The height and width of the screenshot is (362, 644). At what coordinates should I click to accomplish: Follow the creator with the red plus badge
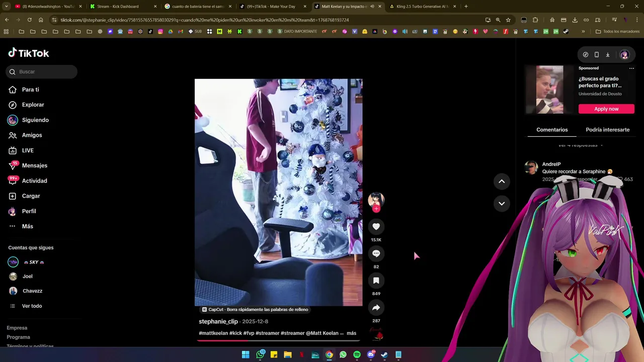[376, 209]
